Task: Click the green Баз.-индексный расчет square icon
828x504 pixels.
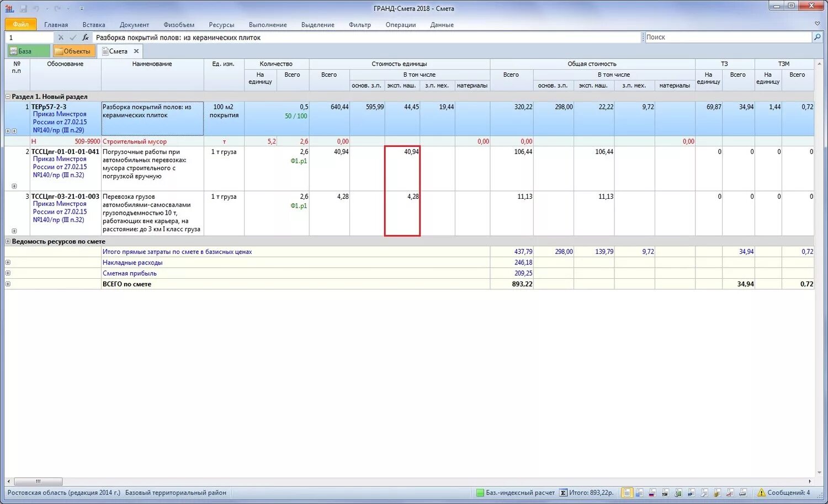Action: click(x=480, y=492)
